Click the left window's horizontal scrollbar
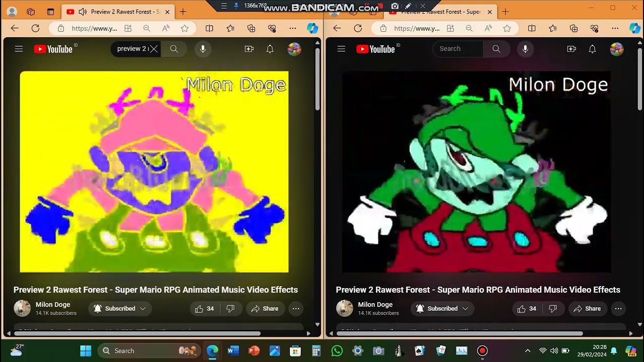 (x=137, y=333)
